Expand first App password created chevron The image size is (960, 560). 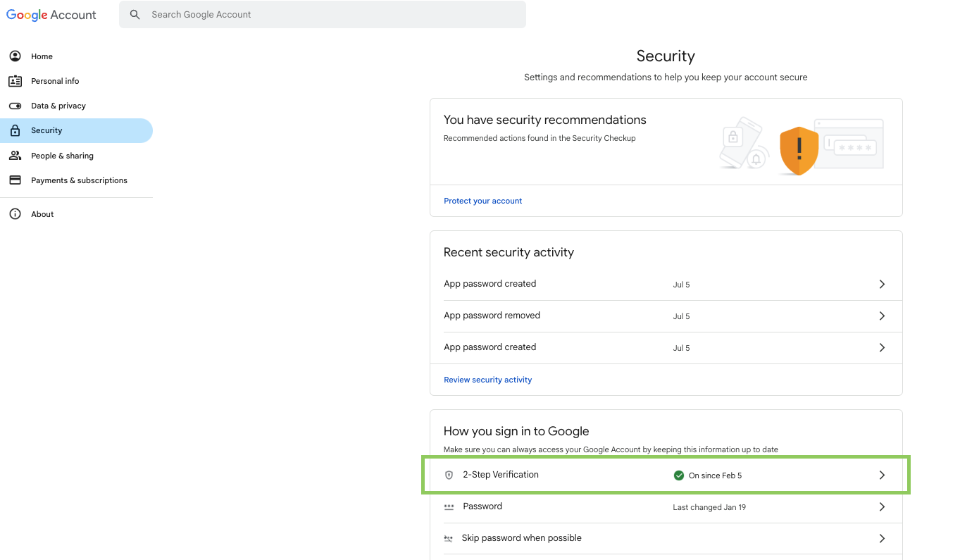pos(882,285)
